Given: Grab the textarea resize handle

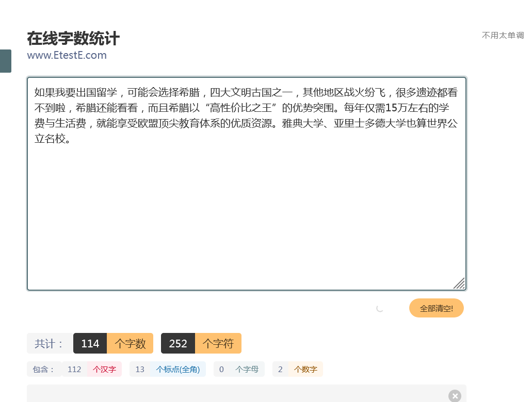Looking at the screenshot, I should click(459, 283).
